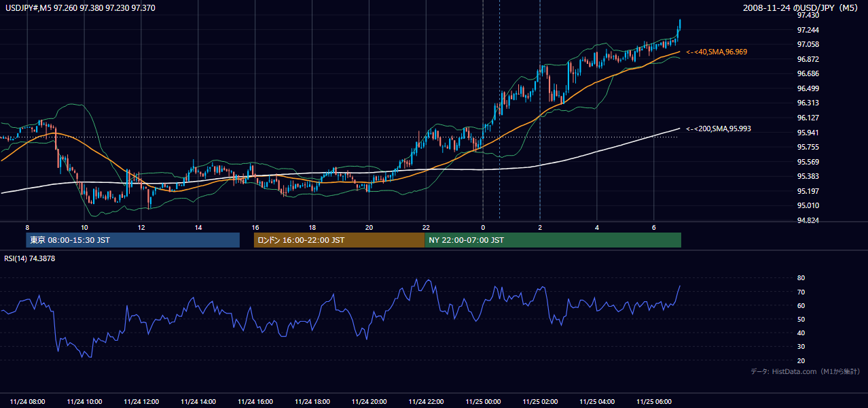The width and height of the screenshot is (868, 408).
Task: Select the NY 22:00-07:00 JST session bar
Action: point(553,240)
